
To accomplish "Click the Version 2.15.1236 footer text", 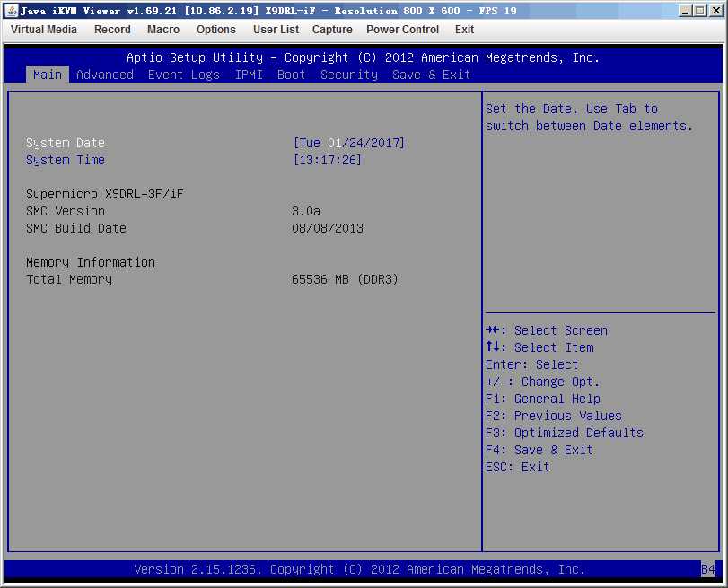I will [360, 570].
